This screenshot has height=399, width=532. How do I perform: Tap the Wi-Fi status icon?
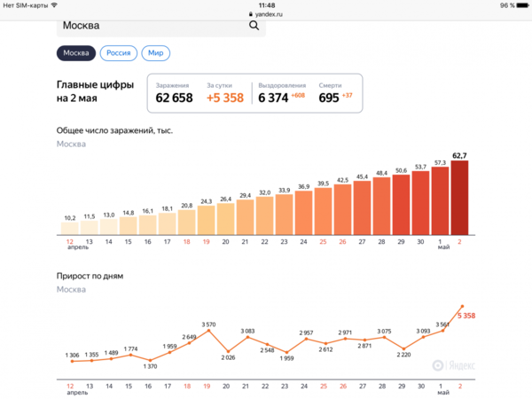[53, 5]
